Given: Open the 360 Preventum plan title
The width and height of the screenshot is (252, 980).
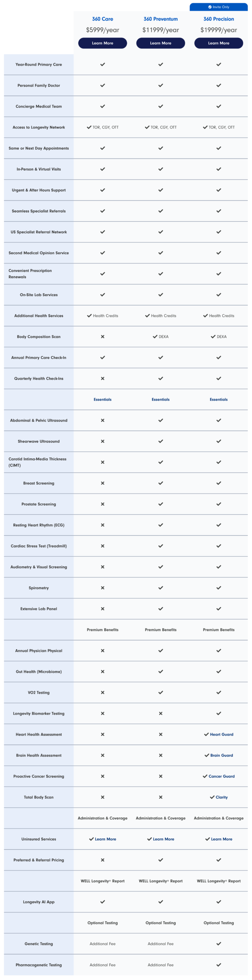Looking at the screenshot, I should [x=161, y=19].
